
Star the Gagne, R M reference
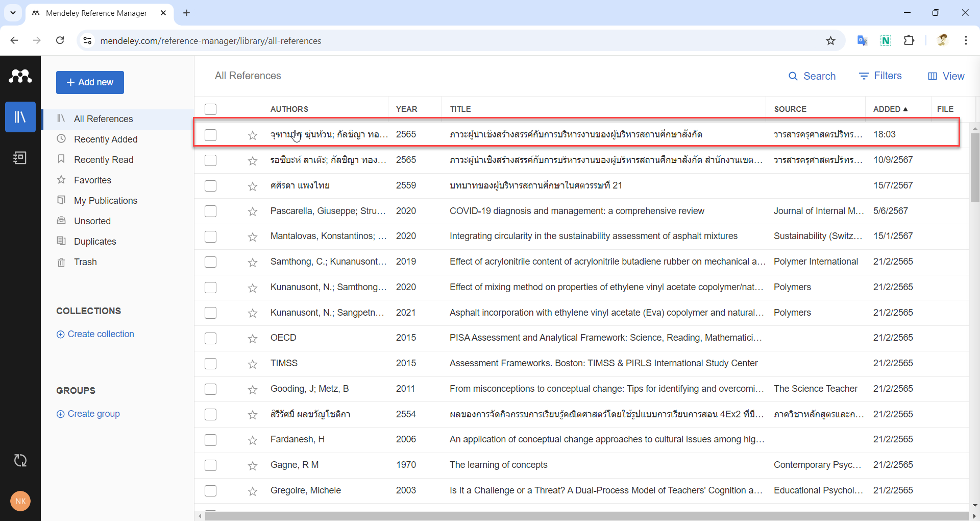pyautogui.click(x=253, y=466)
